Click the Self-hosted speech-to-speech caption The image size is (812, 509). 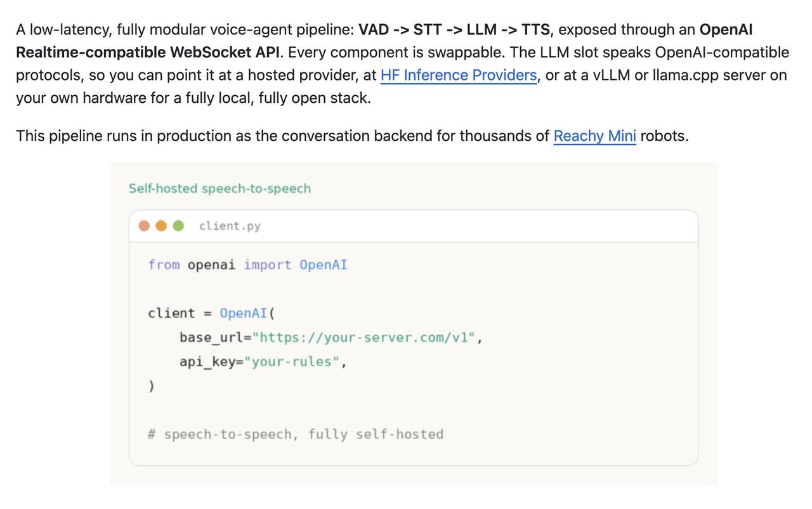tap(219, 188)
